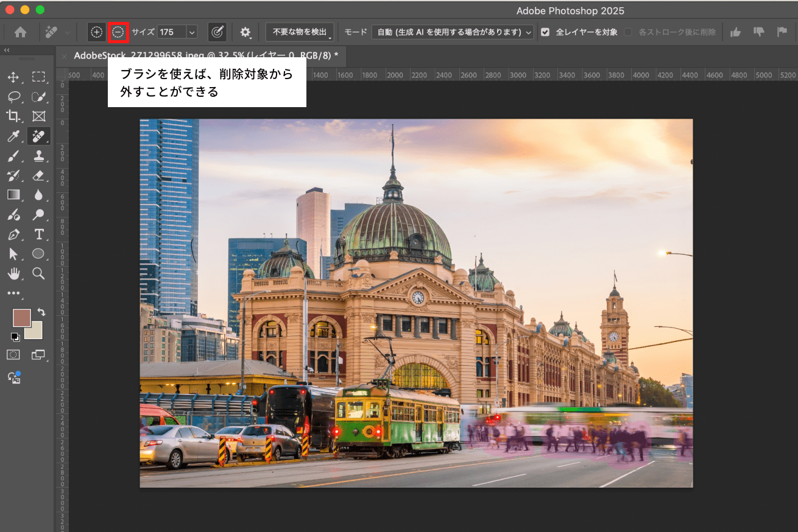Viewport: 798px width, 532px height.
Task: Select the Eyedropper tool
Action: 14,136
